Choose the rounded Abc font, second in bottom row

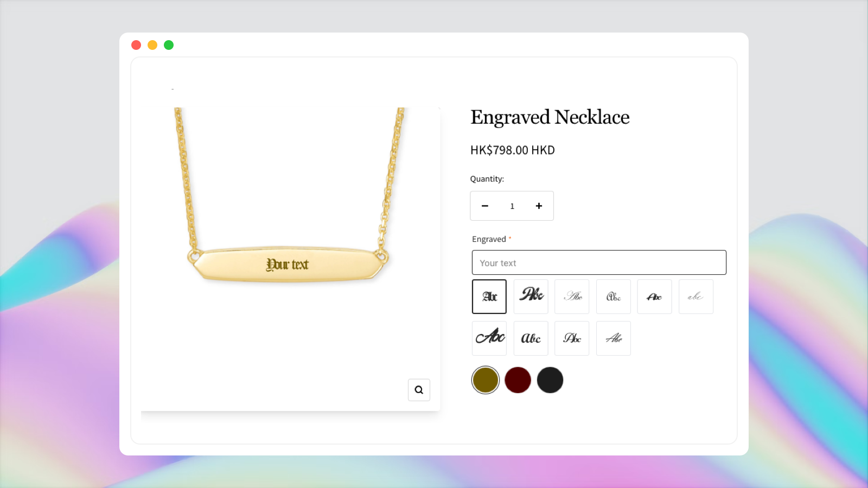coord(531,338)
